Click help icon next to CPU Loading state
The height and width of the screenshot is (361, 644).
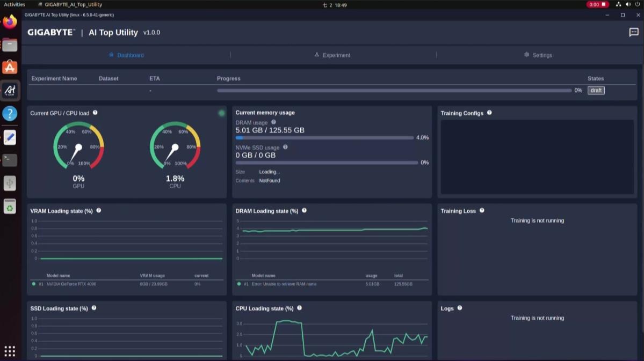point(299,308)
